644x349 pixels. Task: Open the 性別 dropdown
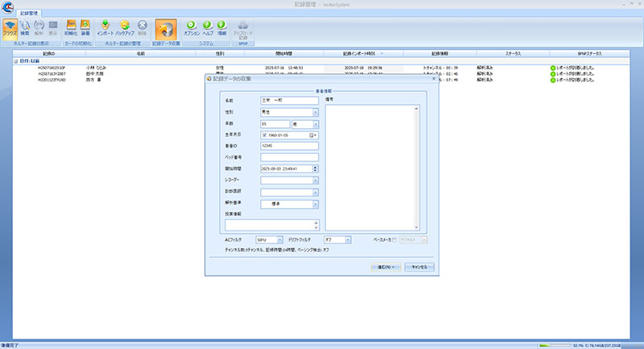tap(315, 112)
